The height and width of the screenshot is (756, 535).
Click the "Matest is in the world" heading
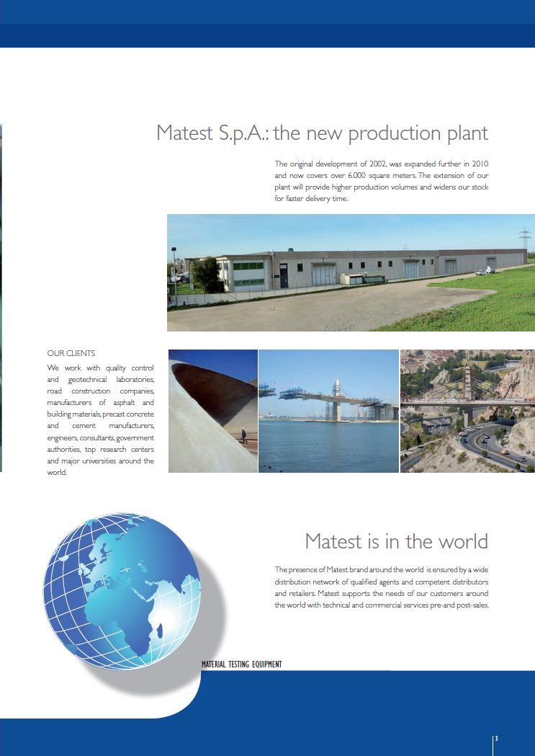(396, 541)
